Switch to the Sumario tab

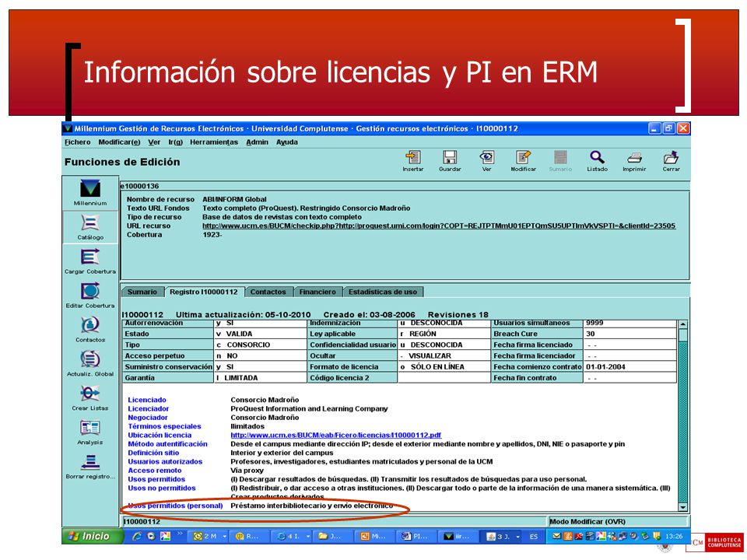pos(142,292)
